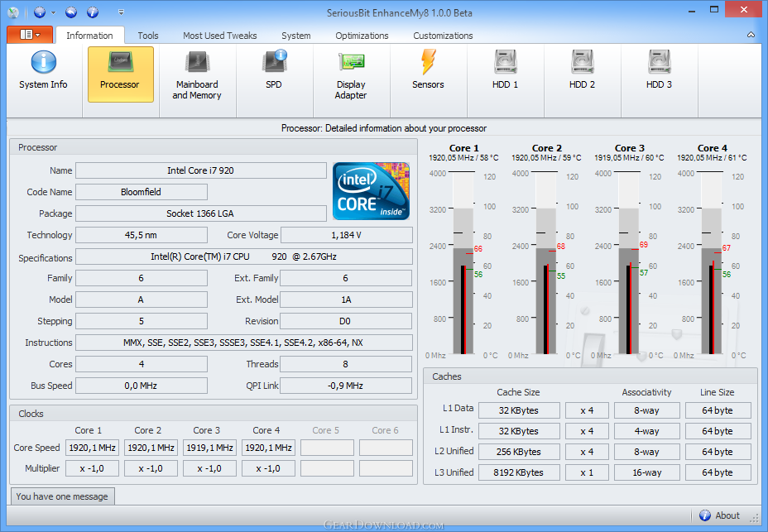Click the Instructions field listing MMX, SSE
This screenshot has width=768, height=532.
pyautogui.click(x=244, y=343)
